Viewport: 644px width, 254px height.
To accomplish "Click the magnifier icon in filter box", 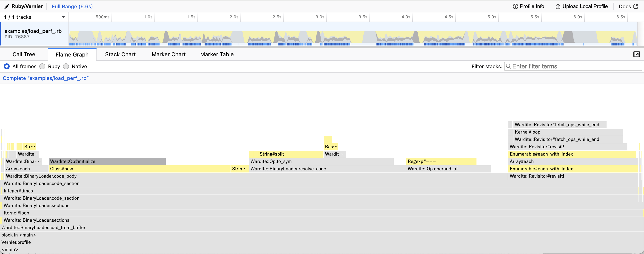I will (x=508, y=66).
